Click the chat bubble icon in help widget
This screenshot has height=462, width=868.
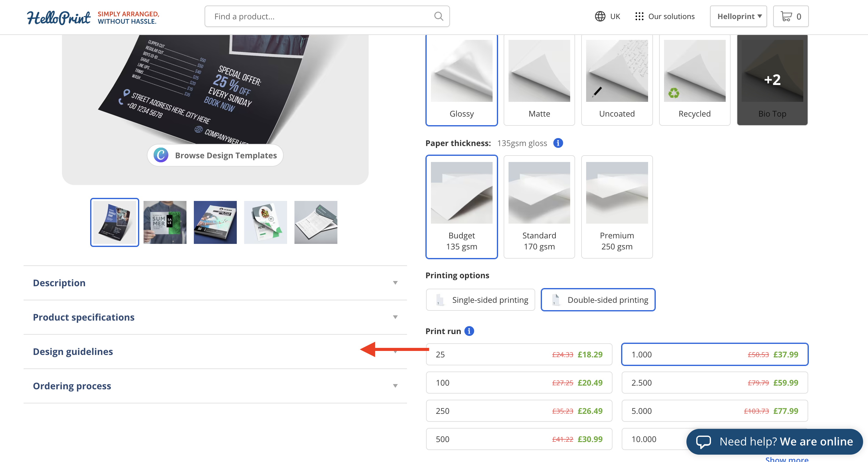(x=704, y=441)
